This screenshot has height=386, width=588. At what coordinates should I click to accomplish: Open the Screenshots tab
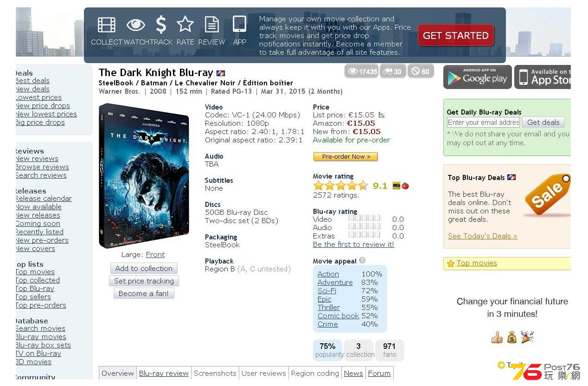tap(215, 373)
